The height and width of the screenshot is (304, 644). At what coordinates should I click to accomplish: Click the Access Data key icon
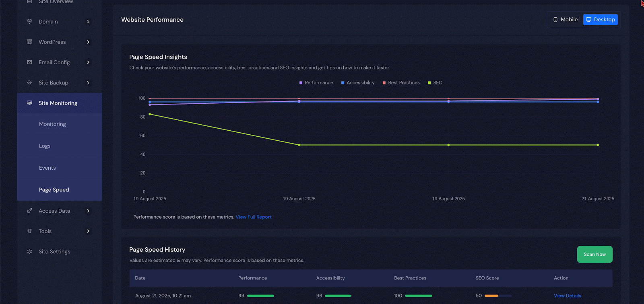[x=29, y=211]
